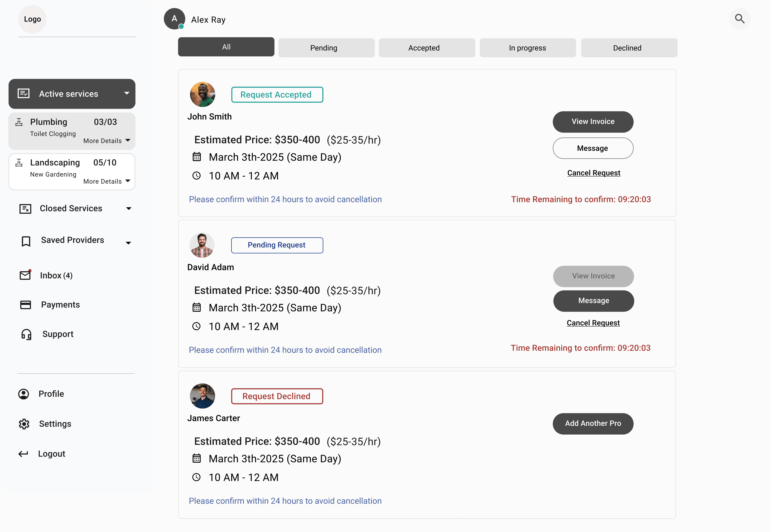Open Inbox via envelope icon

(25, 275)
